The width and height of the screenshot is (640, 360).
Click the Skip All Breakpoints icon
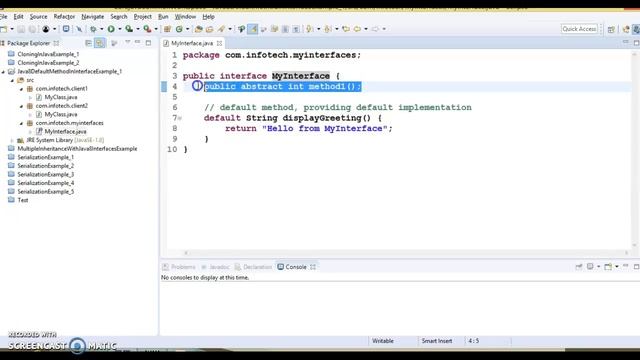[79, 29]
